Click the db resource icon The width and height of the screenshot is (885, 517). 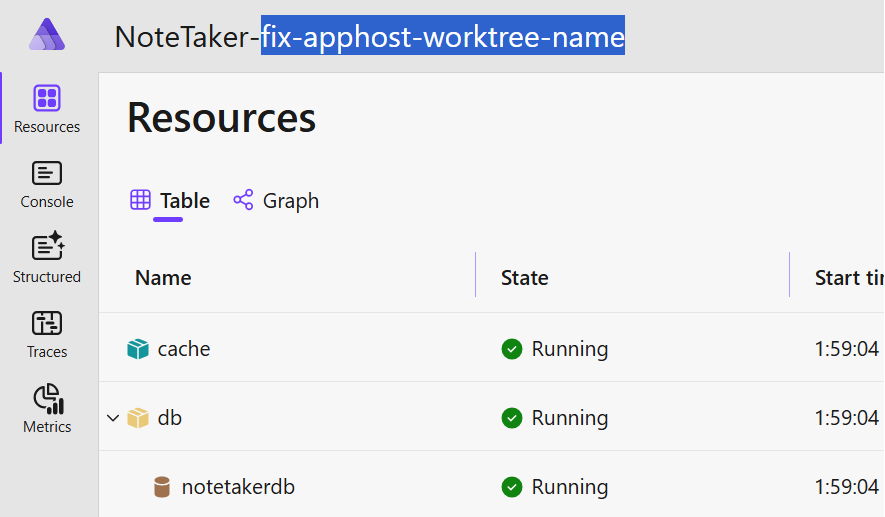click(138, 418)
